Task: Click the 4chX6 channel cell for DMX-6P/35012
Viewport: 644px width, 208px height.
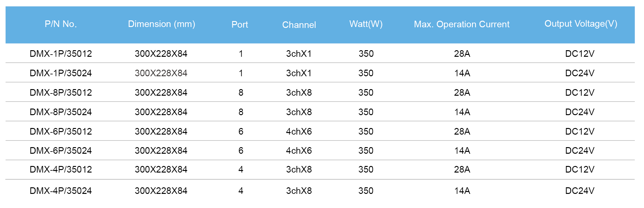Action: pos(299,131)
